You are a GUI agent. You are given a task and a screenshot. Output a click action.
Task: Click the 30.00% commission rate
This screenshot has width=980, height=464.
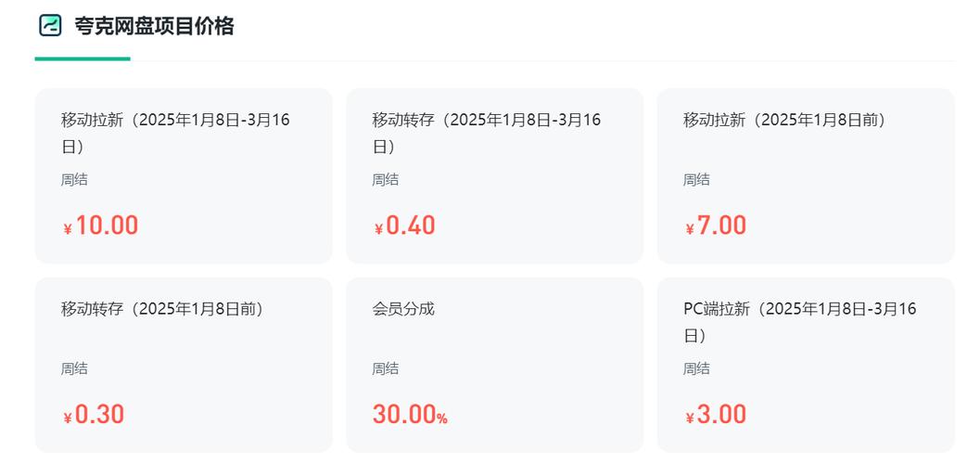point(410,415)
